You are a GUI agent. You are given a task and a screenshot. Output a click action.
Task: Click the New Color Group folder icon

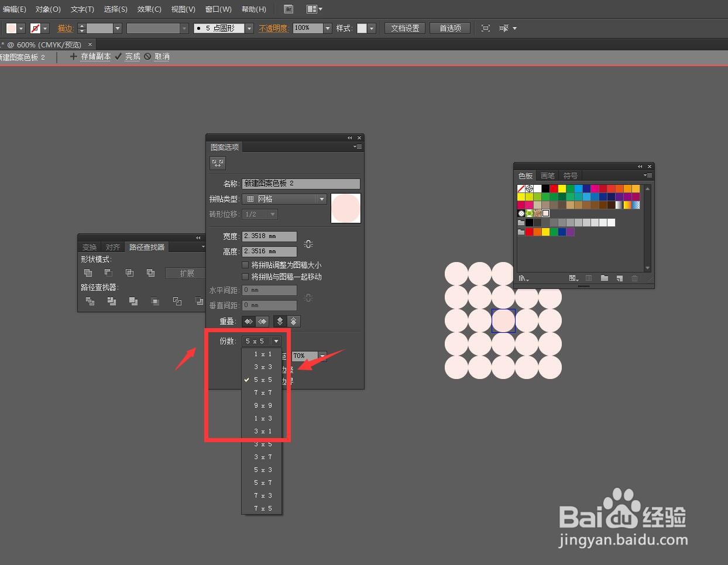[x=605, y=278]
